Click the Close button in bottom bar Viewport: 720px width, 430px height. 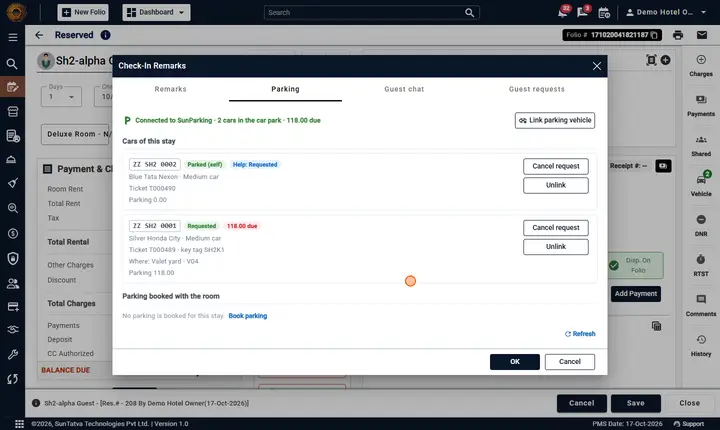689,403
